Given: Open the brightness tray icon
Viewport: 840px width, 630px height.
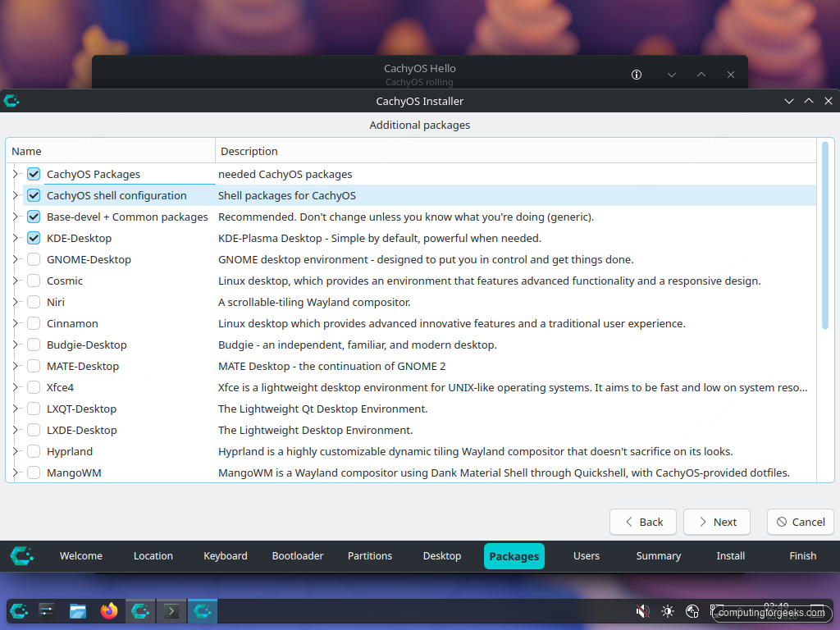Looking at the screenshot, I should [x=668, y=611].
